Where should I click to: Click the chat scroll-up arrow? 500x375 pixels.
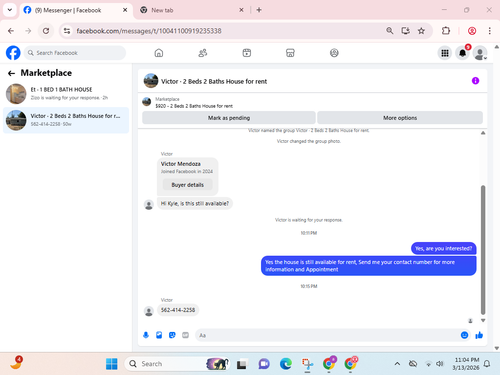click(x=483, y=133)
